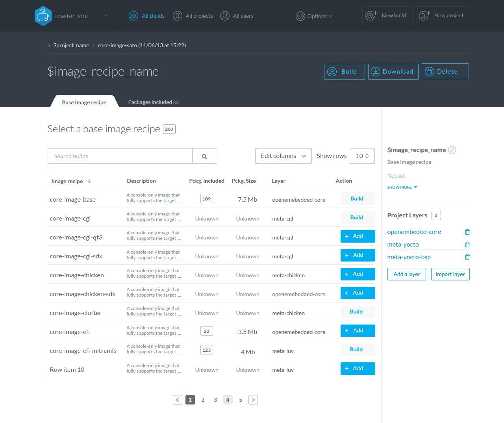The height and width of the screenshot is (423, 504).
Task: Sort by Image recipe filter icon
Action: (x=89, y=181)
